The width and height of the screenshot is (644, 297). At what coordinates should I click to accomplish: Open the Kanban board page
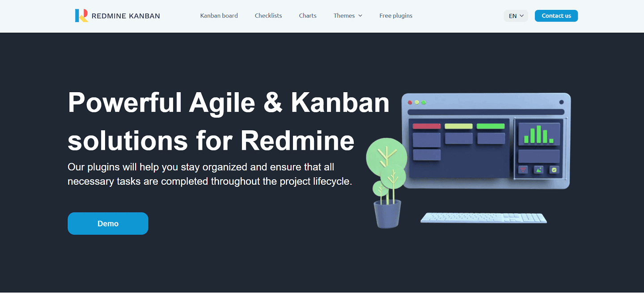[219, 16]
